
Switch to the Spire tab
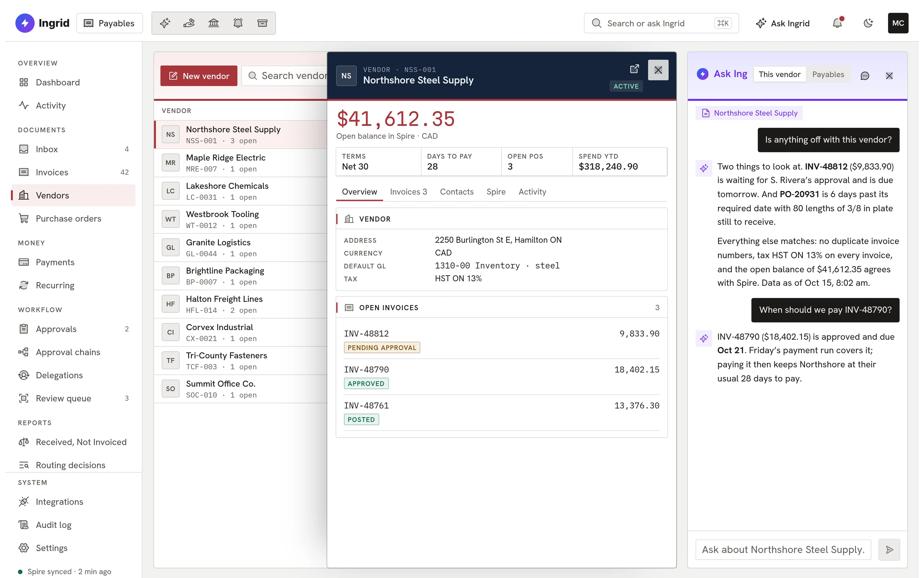click(x=496, y=192)
